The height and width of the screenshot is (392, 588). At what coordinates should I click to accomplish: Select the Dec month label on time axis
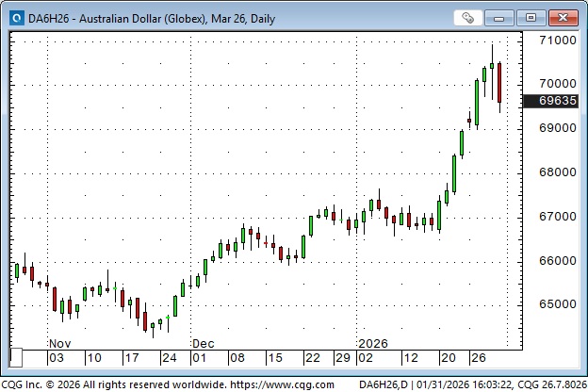(x=204, y=344)
